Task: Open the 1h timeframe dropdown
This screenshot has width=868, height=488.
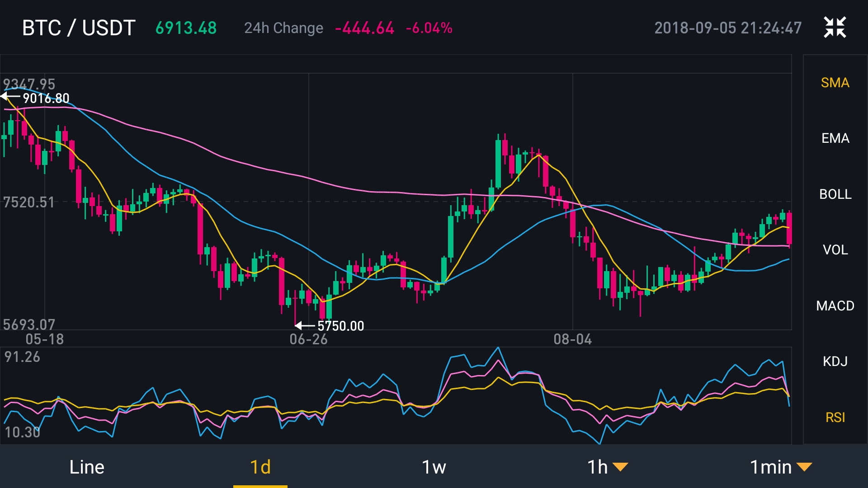Action: coord(607,467)
